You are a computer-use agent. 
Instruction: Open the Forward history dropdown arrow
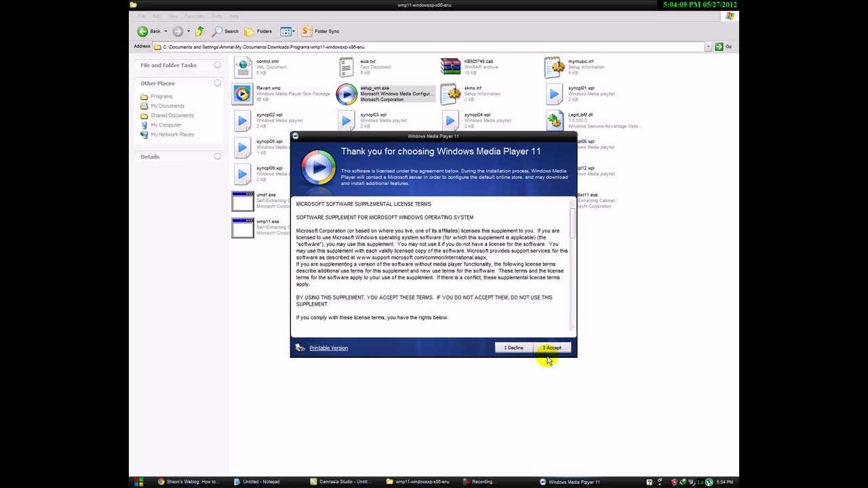pos(189,31)
